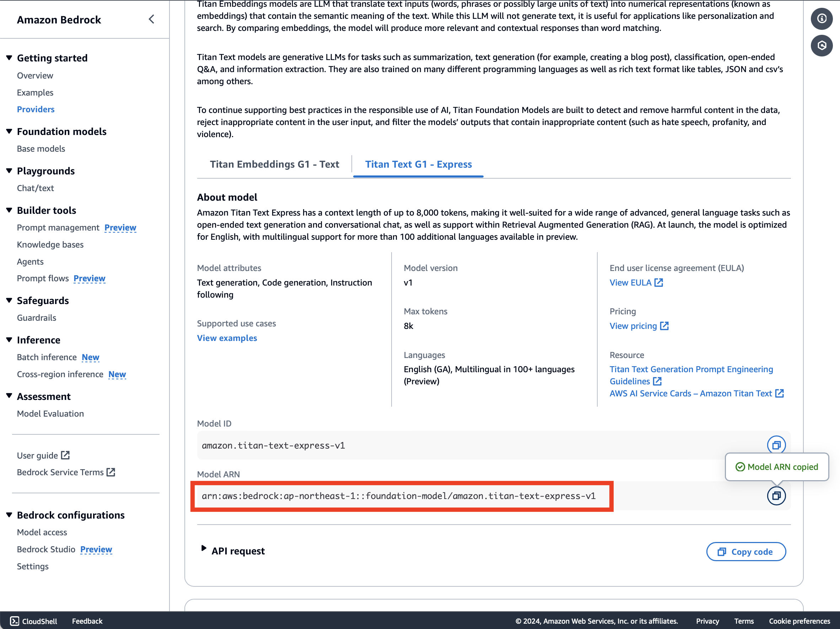Open Settings in the sidebar
Screen dimensions: 840x629
(33, 566)
